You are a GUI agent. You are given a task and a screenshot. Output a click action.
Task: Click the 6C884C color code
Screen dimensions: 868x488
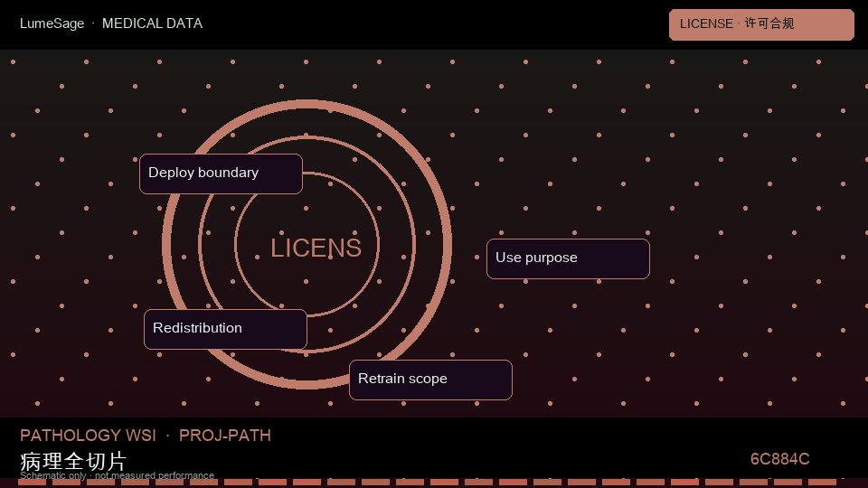(x=780, y=459)
